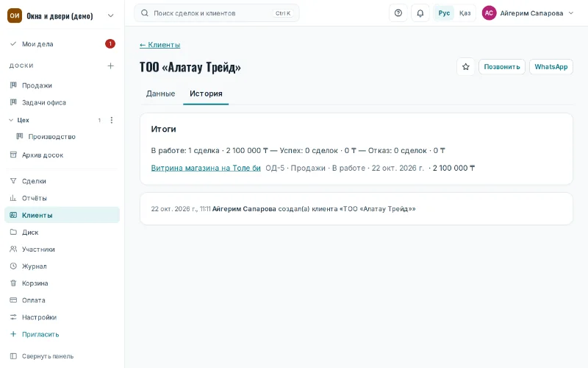
Task: Click the Оплата card icon
Action: [13, 300]
